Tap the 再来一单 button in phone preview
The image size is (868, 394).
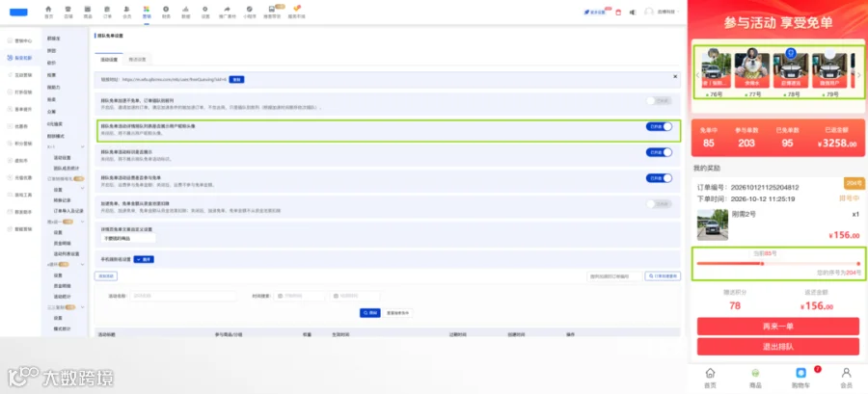coord(777,326)
